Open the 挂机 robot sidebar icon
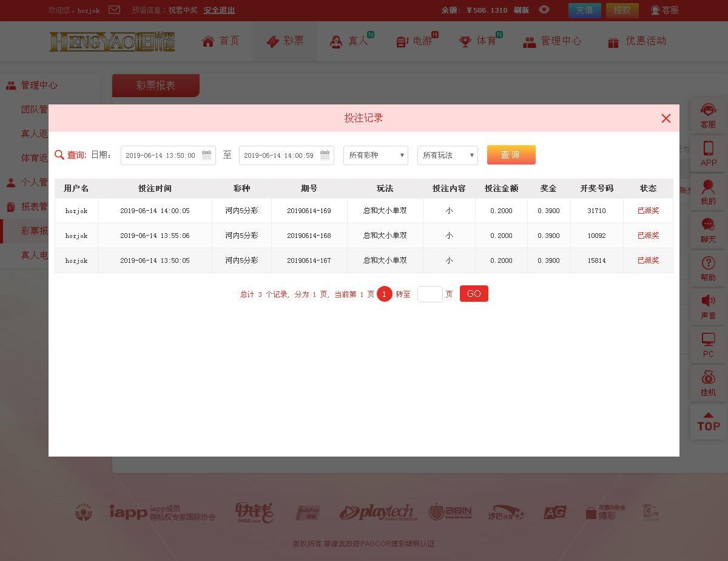 pos(708,378)
